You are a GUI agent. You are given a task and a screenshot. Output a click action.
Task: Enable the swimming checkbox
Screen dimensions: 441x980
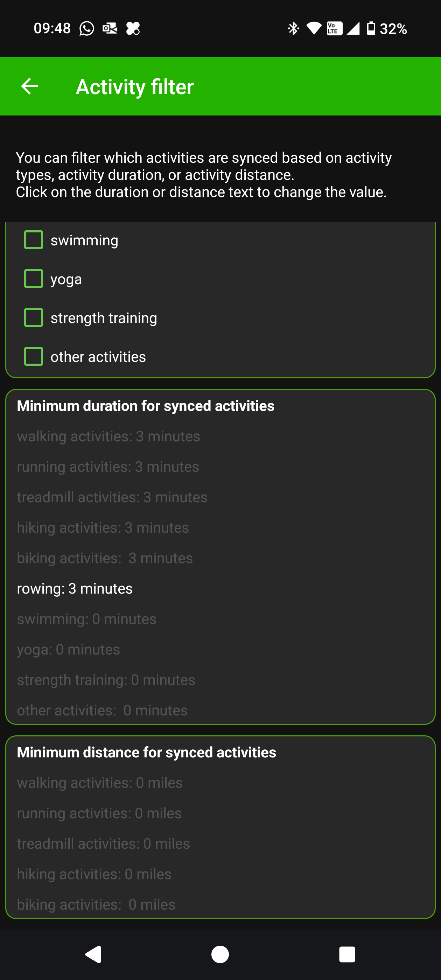click(34, 240)
